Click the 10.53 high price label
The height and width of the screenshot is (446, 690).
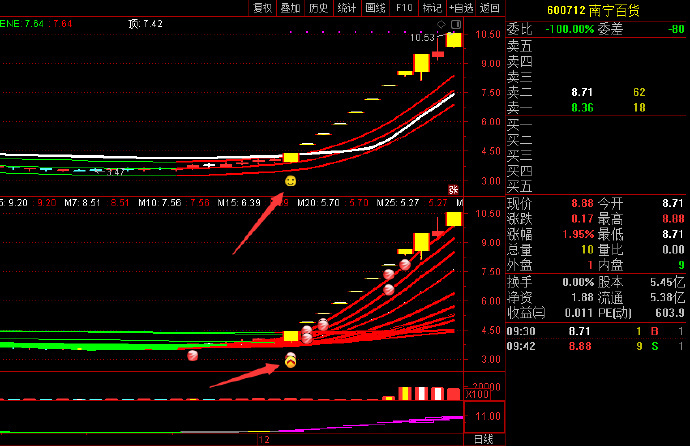coord(422,37)
